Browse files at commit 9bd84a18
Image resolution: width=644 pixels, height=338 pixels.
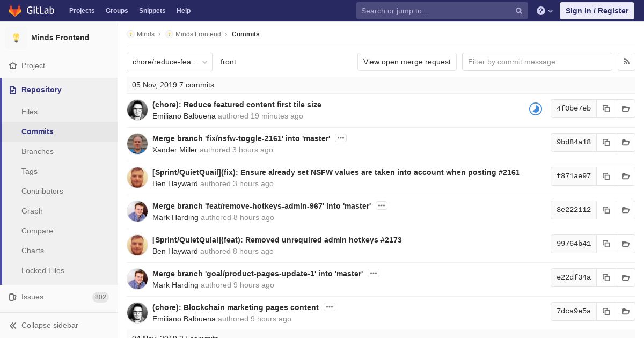pos(625,142)
